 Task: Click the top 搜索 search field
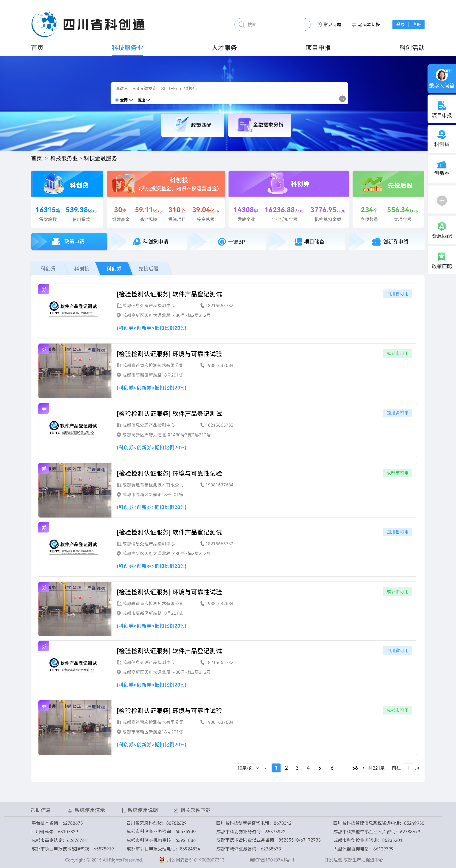point(272,24)
